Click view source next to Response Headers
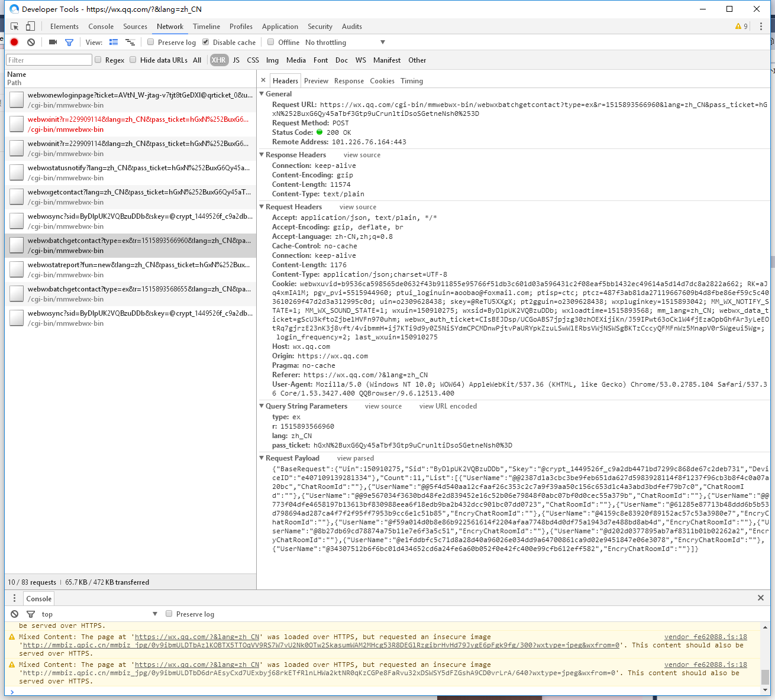 (x=362, y=155)
